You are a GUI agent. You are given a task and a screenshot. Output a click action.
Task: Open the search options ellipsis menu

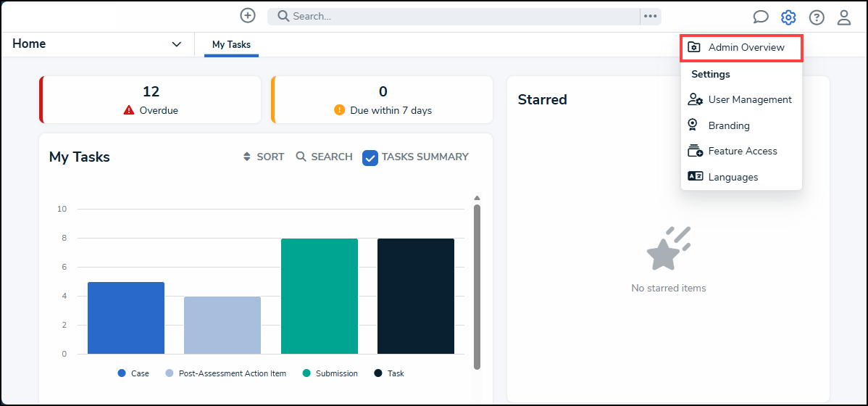[650, 16]
